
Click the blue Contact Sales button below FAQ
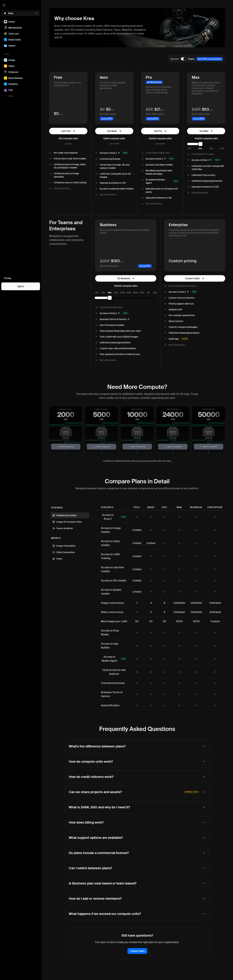click(137, 951)
